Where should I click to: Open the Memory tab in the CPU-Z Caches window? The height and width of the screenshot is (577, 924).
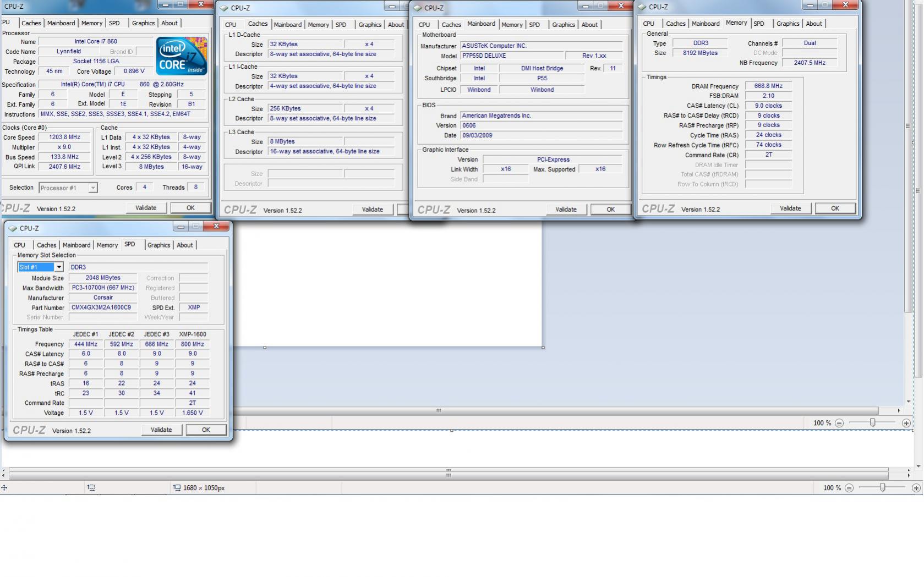click(x=319, y=25)
